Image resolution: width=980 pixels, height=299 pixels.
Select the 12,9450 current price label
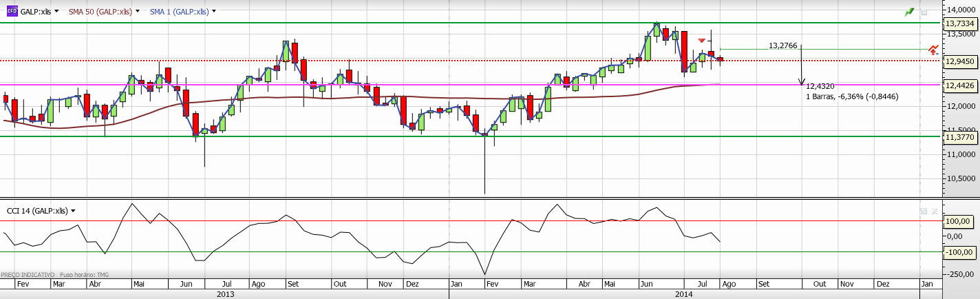tap(960, 61)
